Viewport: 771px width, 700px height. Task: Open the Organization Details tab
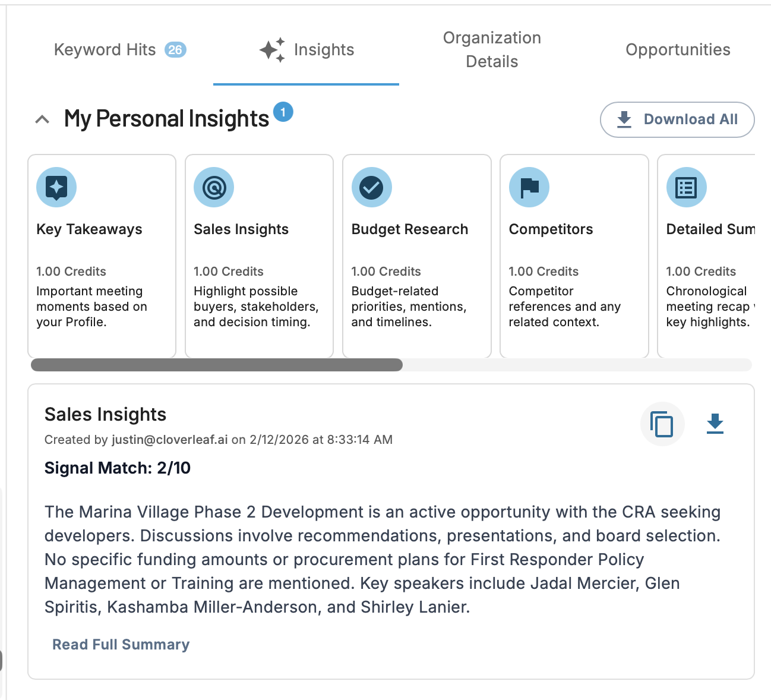pyautogui.click(x=492, y=50)
